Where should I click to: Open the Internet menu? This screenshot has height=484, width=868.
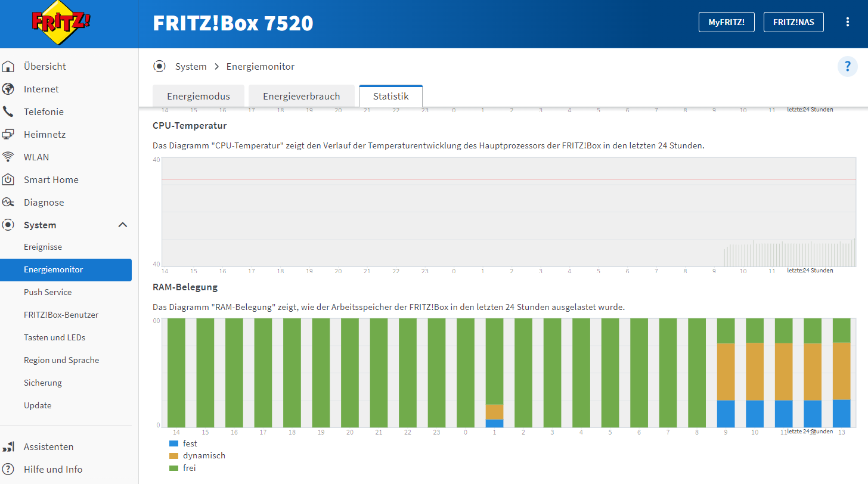41,89
